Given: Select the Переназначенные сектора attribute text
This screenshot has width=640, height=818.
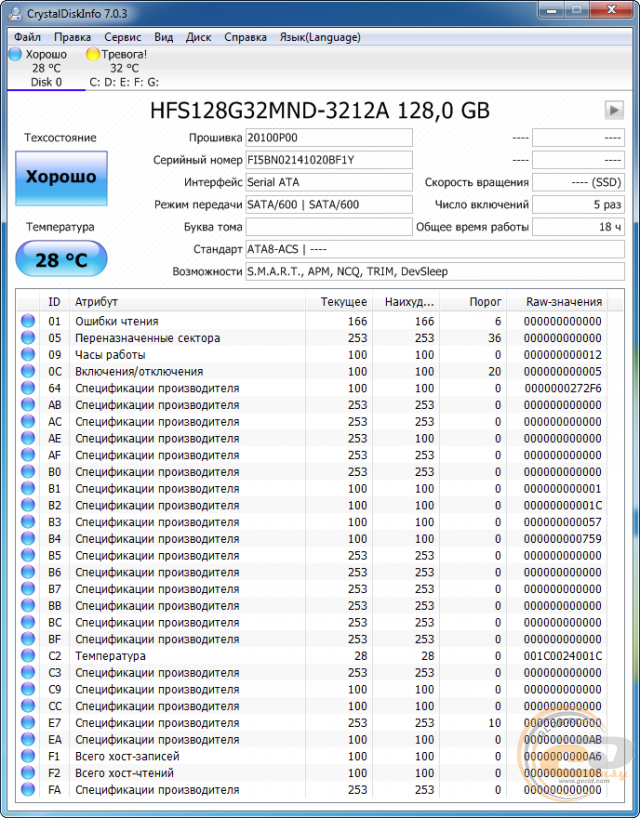Looking at the screenshot, I should click(x=148, y=338).
